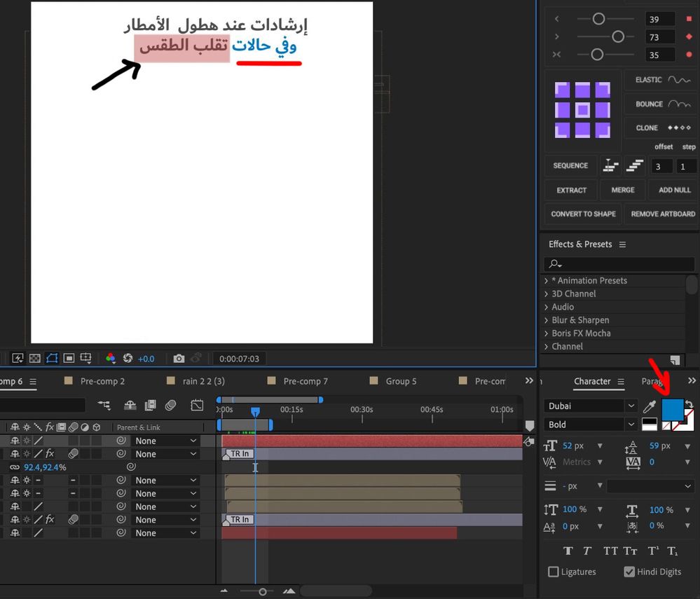
Task: Switch to the rain 2 2 (3) tab
Action: [203, 381]
